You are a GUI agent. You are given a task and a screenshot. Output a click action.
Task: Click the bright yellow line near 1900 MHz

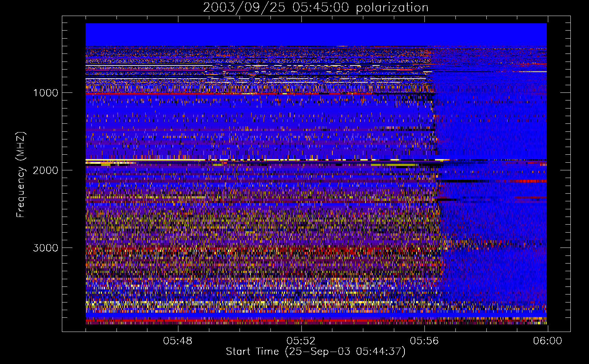click(x=268, y=160)
